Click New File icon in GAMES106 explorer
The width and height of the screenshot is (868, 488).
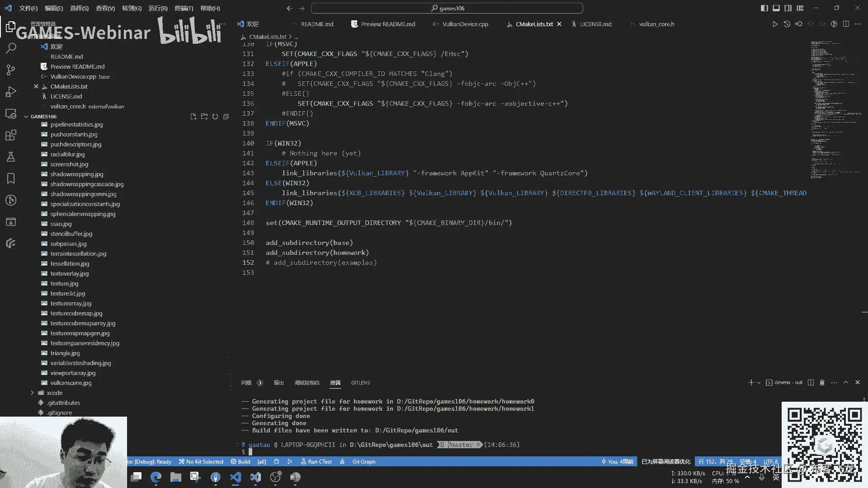(x=193, y=117)
